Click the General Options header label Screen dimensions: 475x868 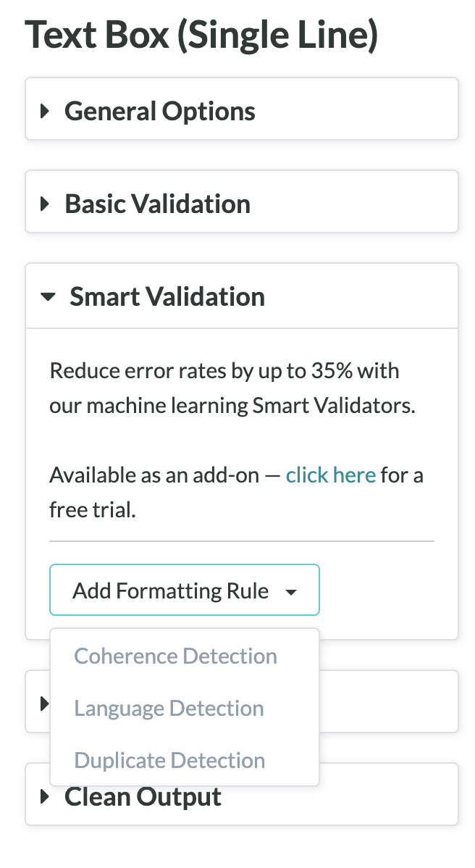(160, 110)
